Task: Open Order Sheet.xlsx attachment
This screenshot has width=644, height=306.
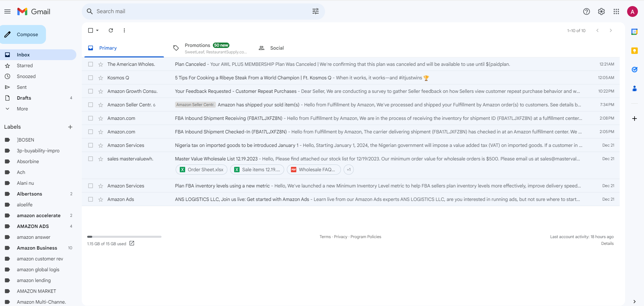Action: click(202, 170)
